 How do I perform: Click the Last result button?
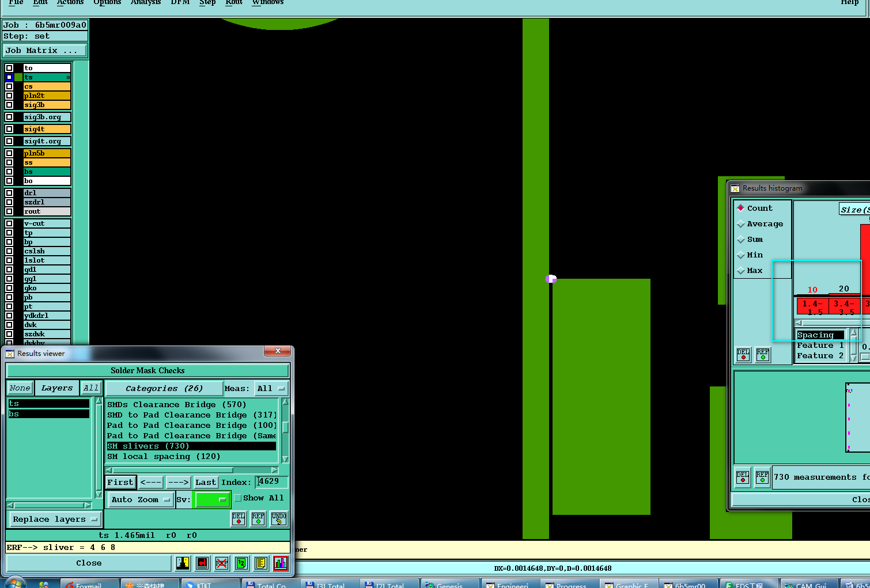click(x=206, y=483)
